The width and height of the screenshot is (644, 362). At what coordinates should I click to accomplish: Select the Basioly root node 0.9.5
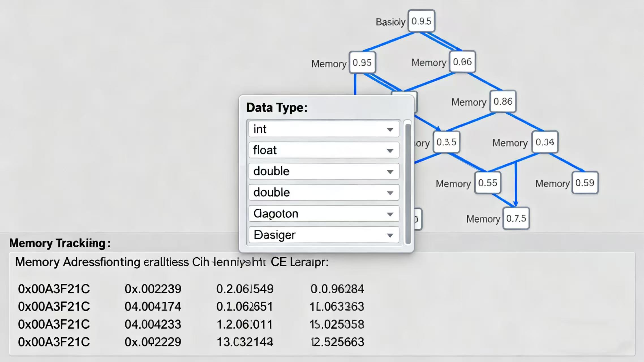coord(421,21)
